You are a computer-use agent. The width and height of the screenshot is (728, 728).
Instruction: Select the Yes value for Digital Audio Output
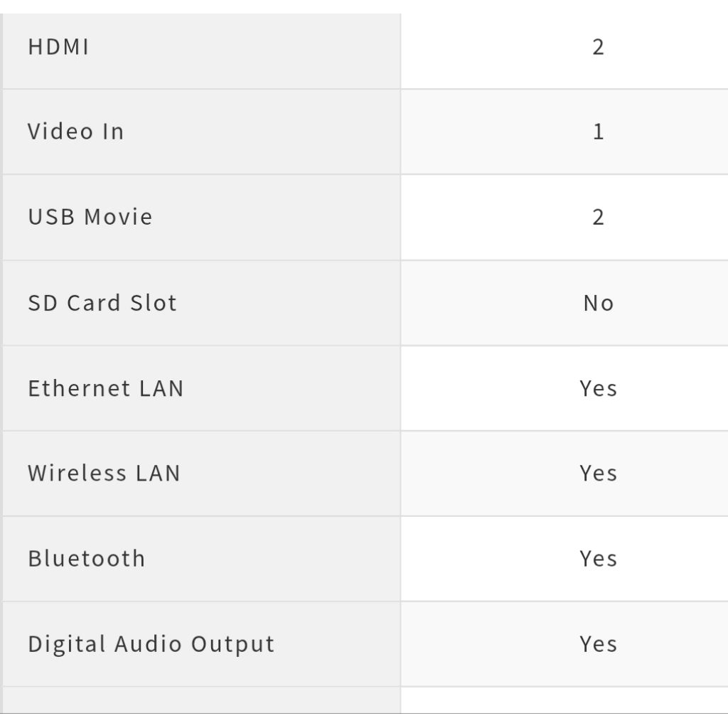[598, 644]
